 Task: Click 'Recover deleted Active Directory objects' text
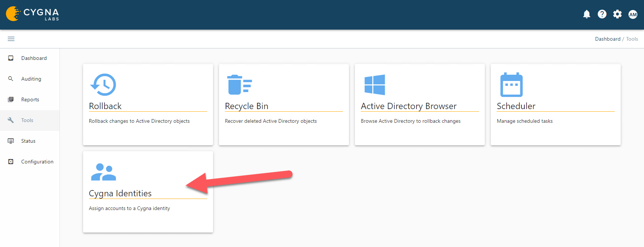point(271,121)
